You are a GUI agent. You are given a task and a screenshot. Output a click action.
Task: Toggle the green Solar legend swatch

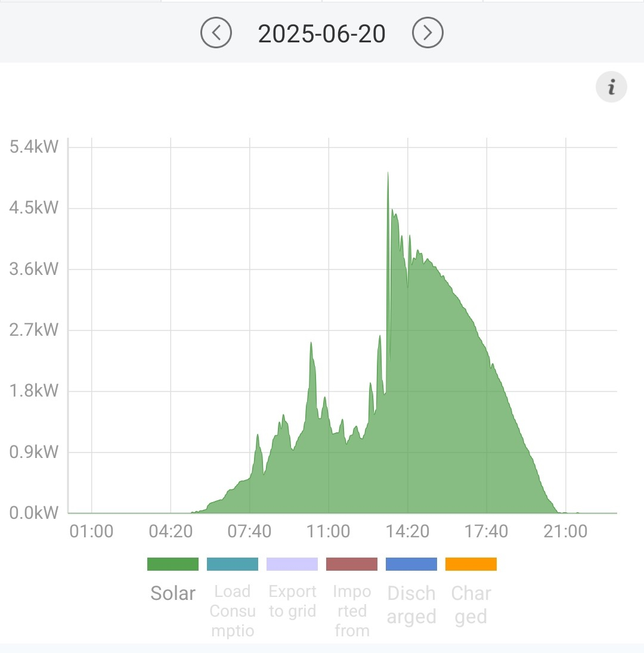(x=173, y=564)
